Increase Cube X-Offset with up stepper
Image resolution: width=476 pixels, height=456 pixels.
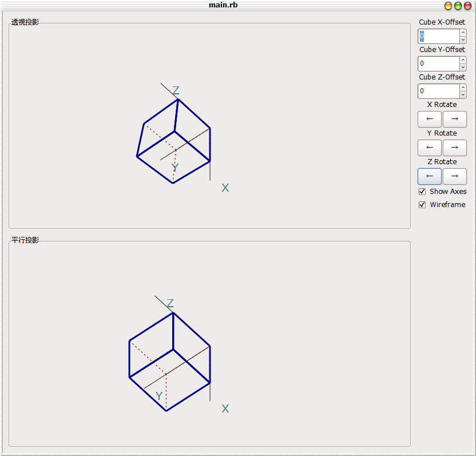point(463,33)
